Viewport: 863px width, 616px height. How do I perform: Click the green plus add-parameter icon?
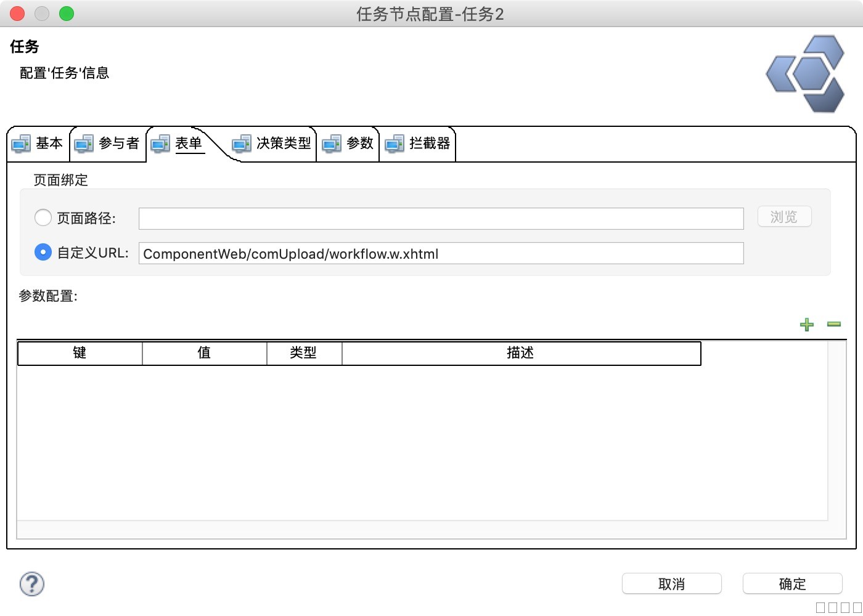806,325
